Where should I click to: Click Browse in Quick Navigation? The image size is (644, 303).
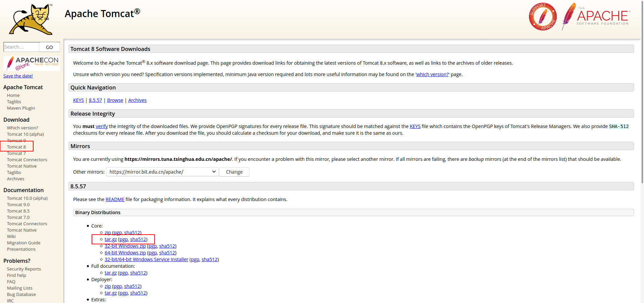[115, 100]
